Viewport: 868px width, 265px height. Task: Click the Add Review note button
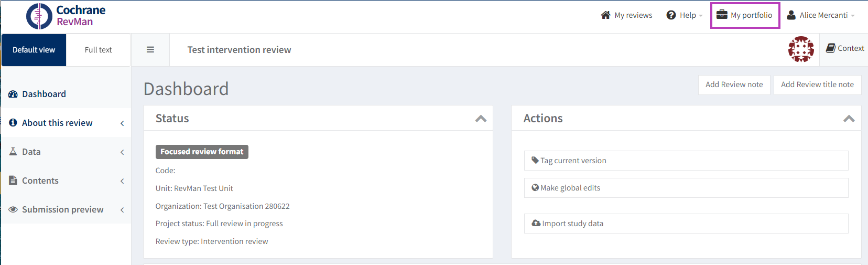[734, 84]
